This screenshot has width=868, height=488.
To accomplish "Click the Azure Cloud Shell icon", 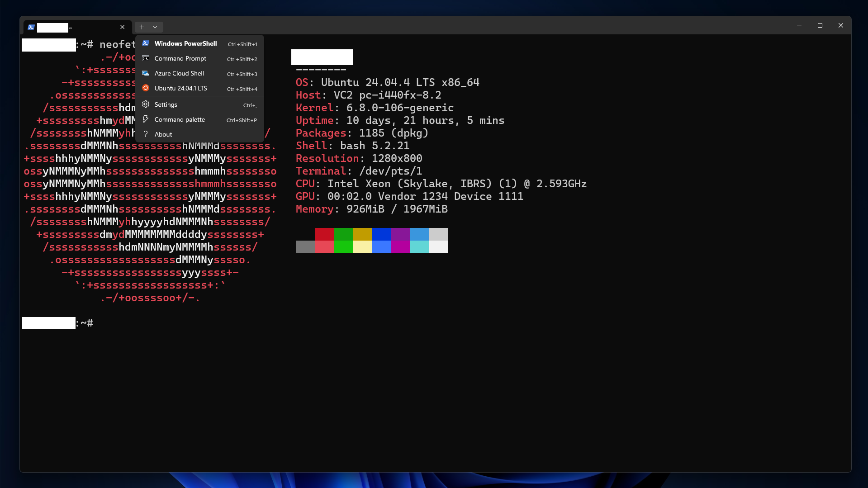I will (x=146, y=73).
